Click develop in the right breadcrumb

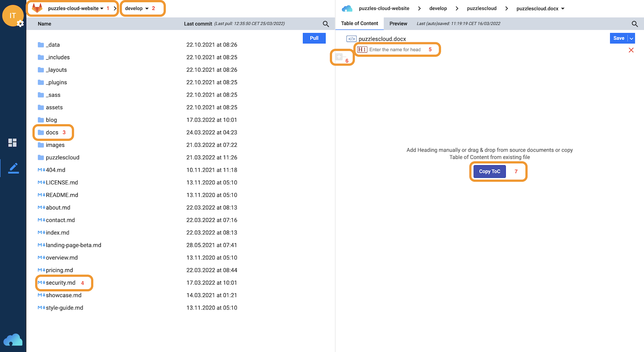click(x=438, y=9)
